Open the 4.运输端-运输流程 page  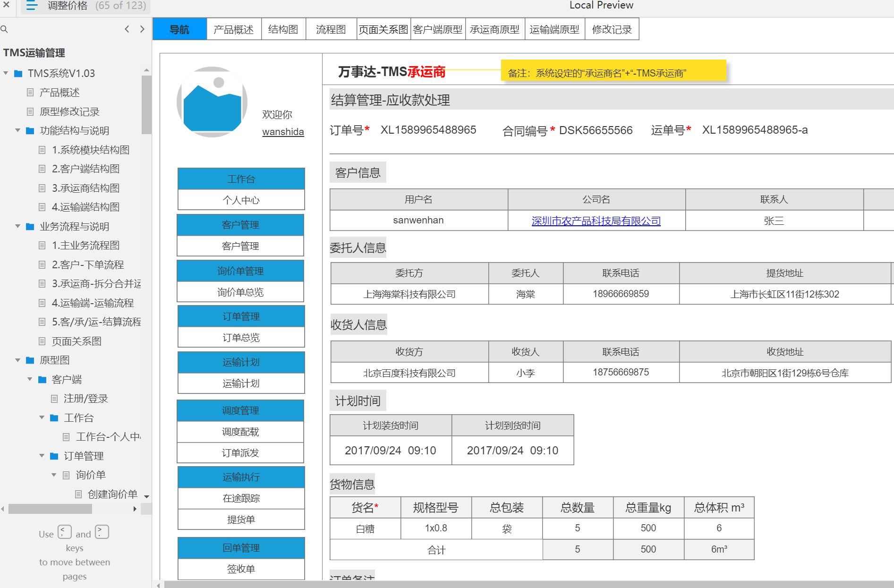point(93,303)
